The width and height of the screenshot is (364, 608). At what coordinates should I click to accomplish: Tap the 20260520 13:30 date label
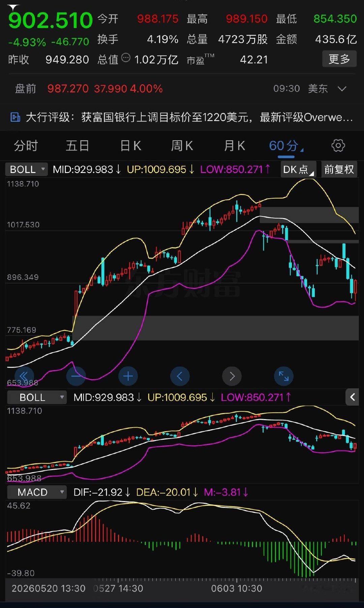(49, 588)
